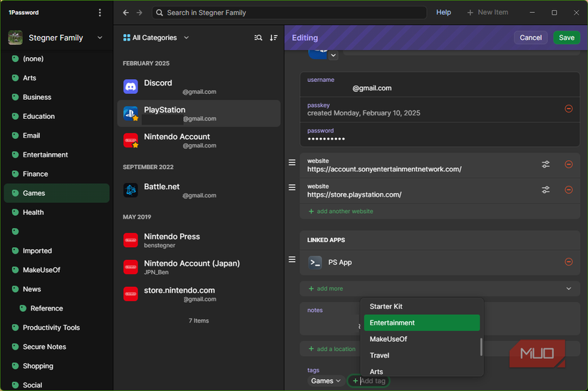Choose MakeUseOf in the tag dropdown list
Screen dimensions: 588x391
pos(388,339)
